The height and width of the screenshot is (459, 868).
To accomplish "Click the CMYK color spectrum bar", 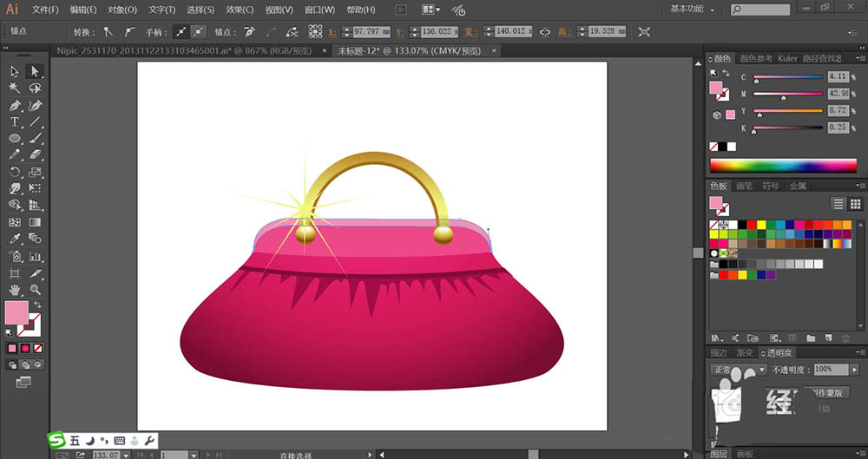I will tap(784, 165).
